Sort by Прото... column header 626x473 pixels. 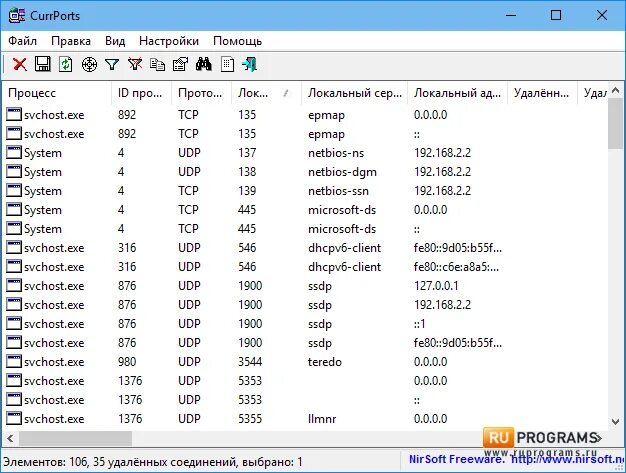point(201,93)
